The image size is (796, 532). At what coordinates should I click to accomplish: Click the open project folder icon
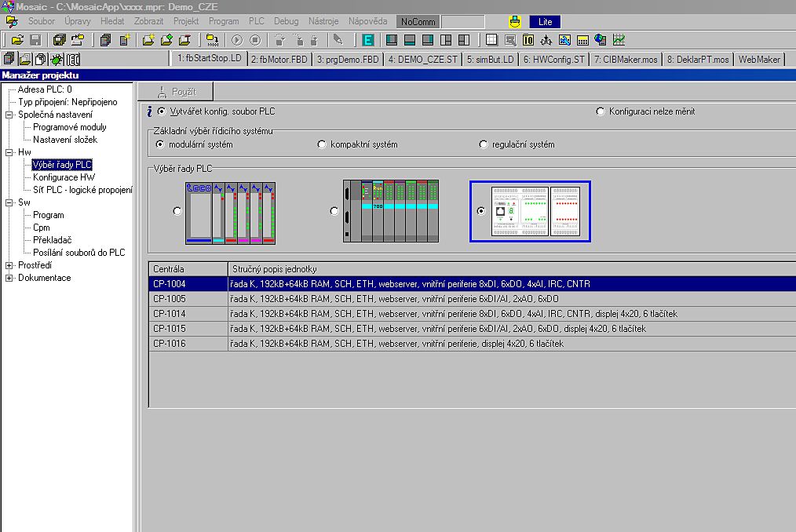coord(17,39)
